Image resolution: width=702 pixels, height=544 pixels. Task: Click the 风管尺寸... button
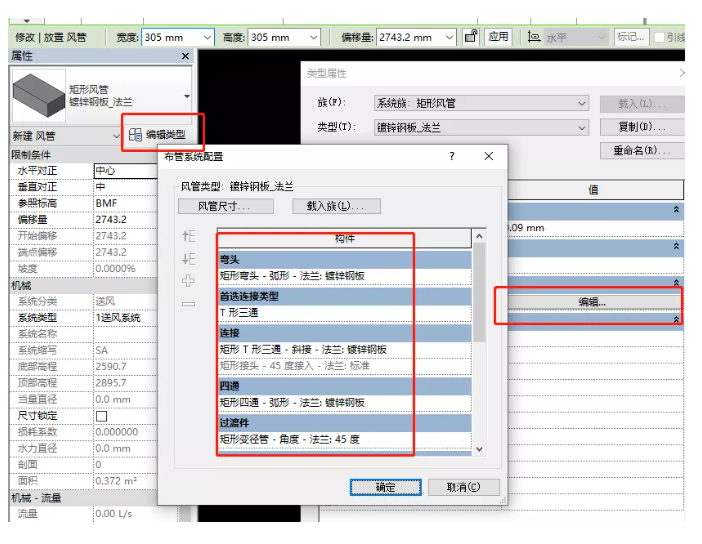pos(226,206)
